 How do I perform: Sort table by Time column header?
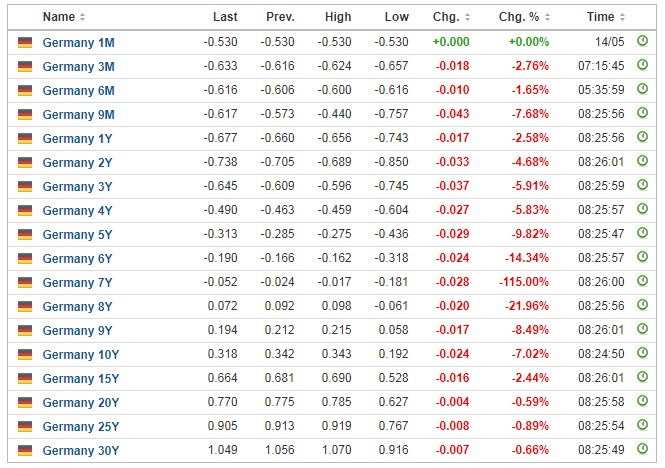606,17
